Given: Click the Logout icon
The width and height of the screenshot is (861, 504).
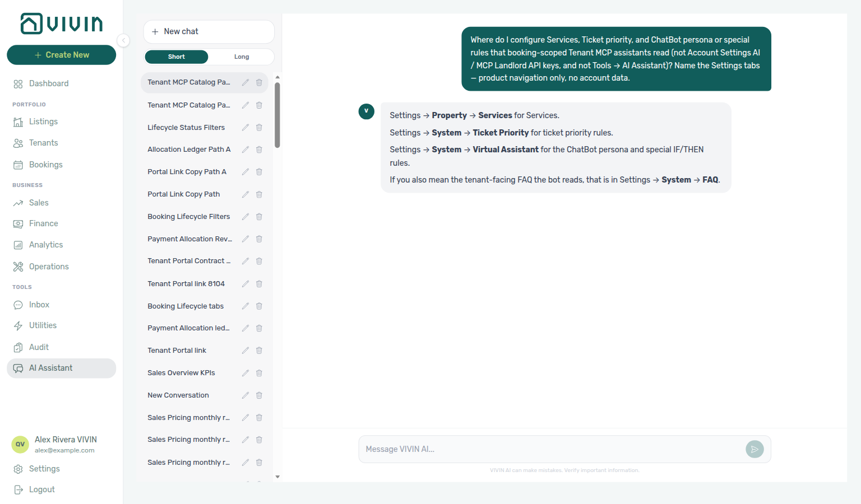Looking at the screenshot, I should 18,490.
